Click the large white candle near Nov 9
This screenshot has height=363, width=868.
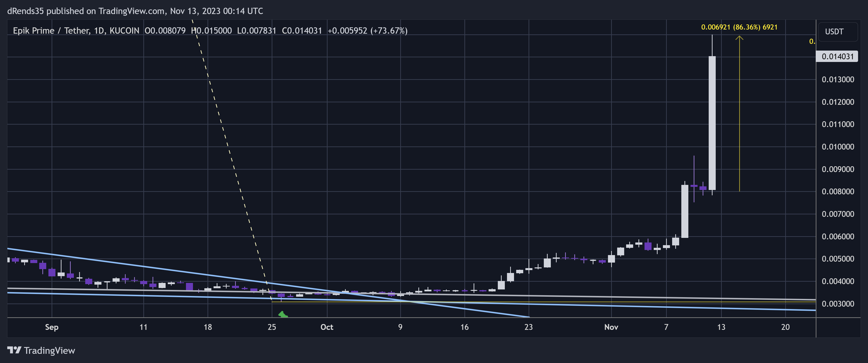click(x=685, y=212)
